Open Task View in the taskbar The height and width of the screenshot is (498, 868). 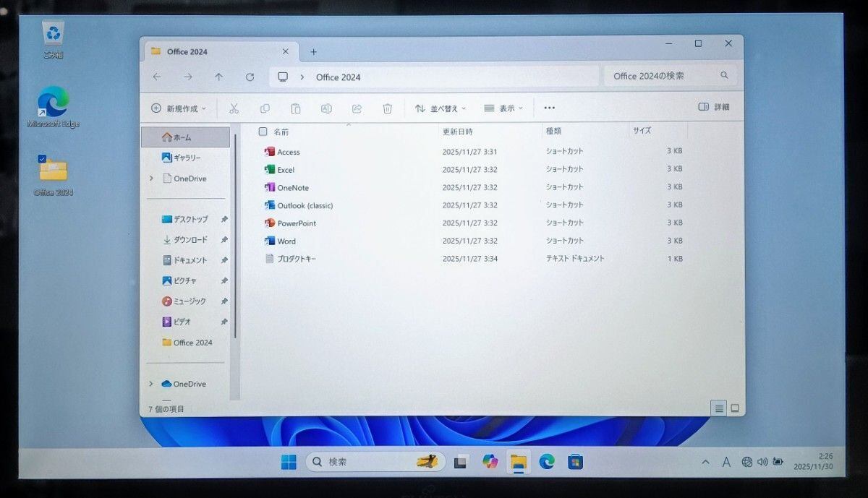click(x=461, y=462)
